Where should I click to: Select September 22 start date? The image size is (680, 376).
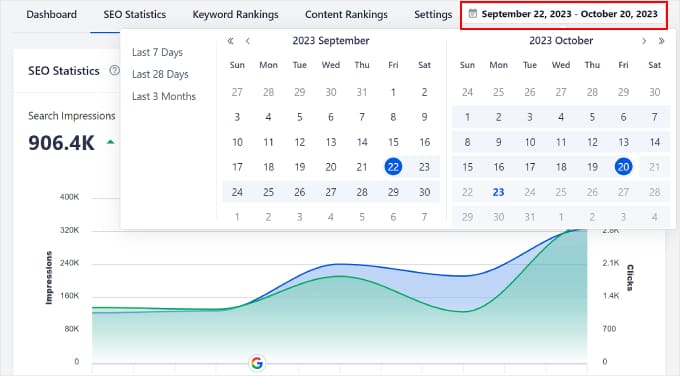pyautogui.click(x=393, y=167)
